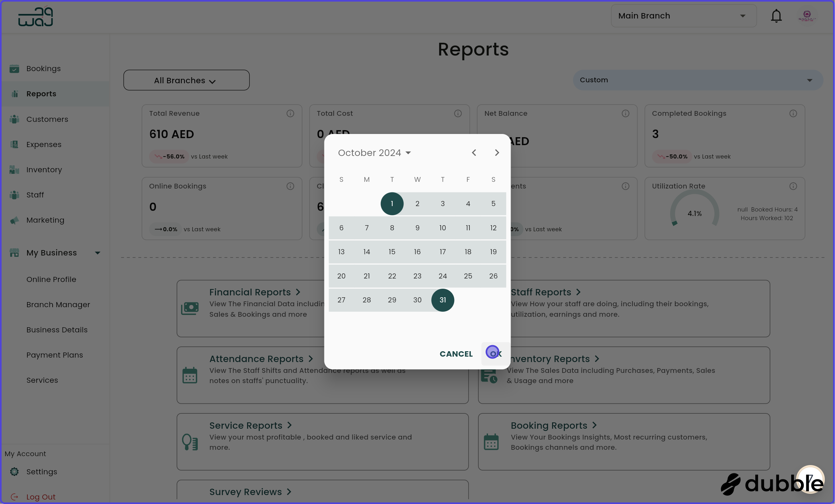Click the Utilization Rate gauge
The height and width of the screenshot is (504, 835).
click(694, 212)
